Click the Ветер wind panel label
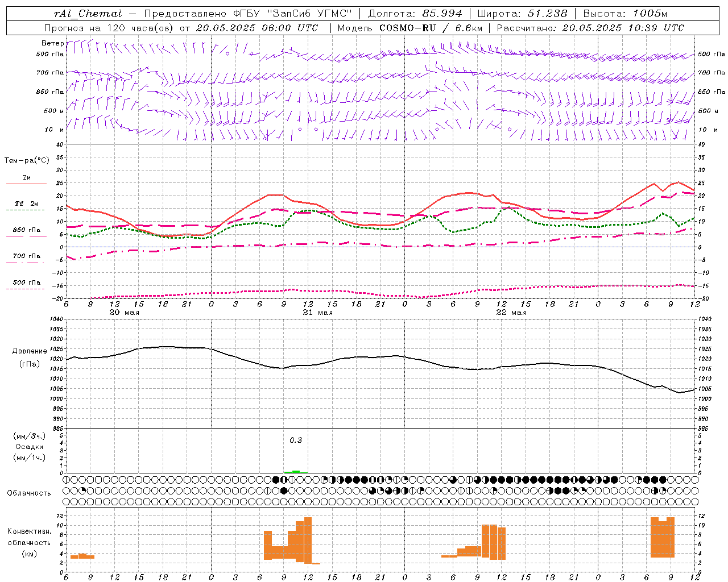The image size is (728, 582). tap(52, 43)
